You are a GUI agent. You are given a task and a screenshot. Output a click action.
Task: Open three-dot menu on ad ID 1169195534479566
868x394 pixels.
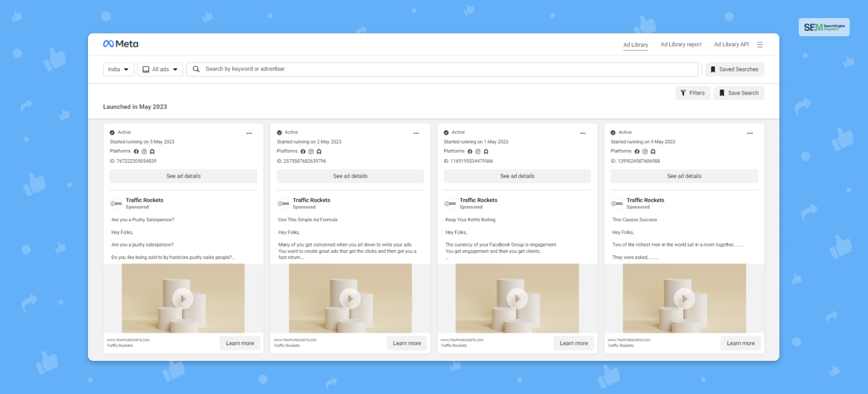(583, 133)
